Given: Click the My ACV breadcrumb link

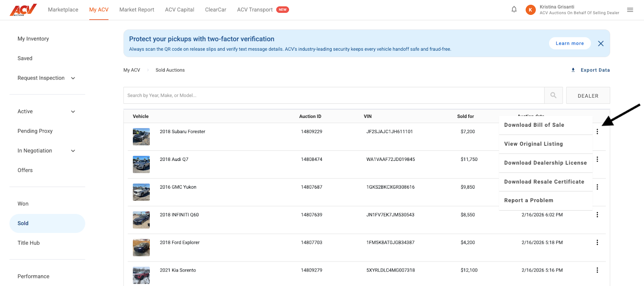Looking at the screenshot, I should (132, 70).
